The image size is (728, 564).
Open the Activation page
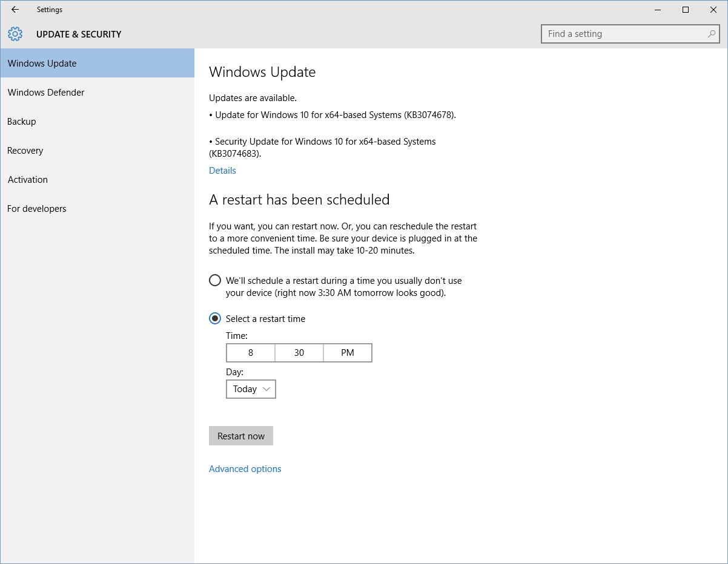(x=97, y=179)
